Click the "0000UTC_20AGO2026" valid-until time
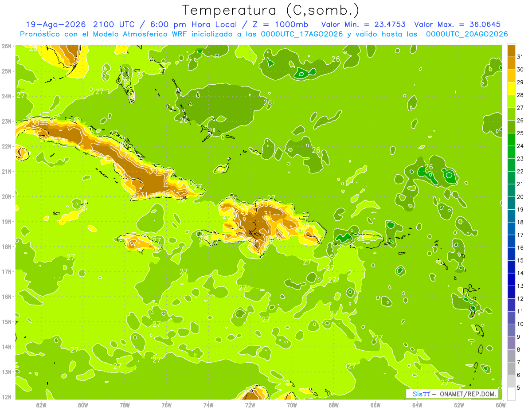This screenshot has height=411, width=532. click(x=467, y=34)
